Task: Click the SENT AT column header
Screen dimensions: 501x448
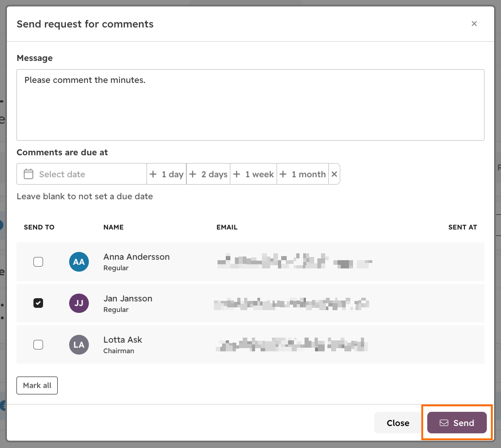Action: point(463,227)
